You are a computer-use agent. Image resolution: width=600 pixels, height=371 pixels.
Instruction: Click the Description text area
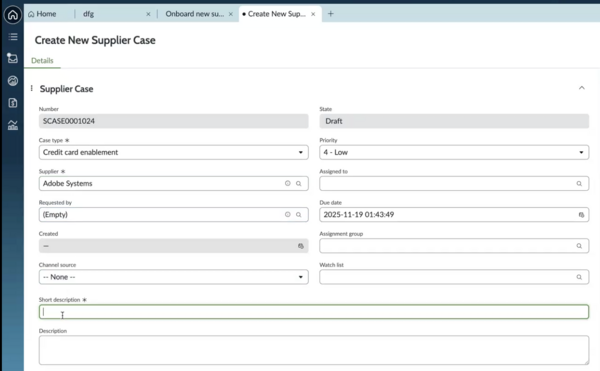pyautogui.click(x=314, y=350)
